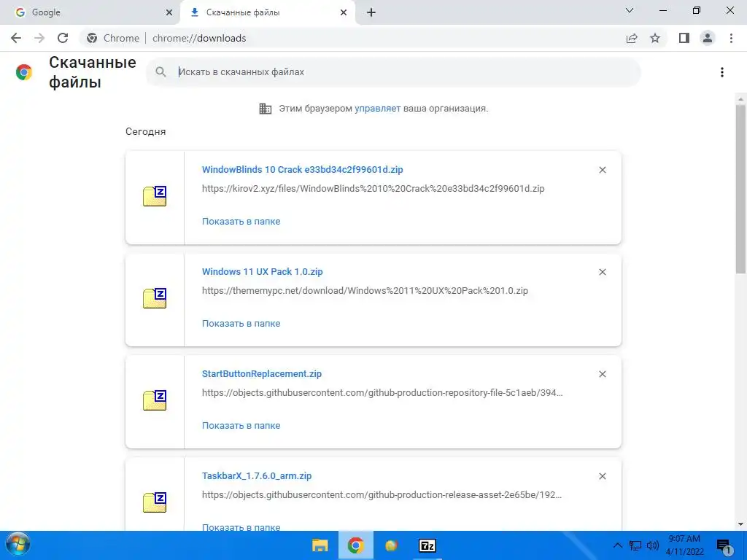This screenshot has height=560, width=747.
Task: Open the side panel icon
Action: point(684,38)
